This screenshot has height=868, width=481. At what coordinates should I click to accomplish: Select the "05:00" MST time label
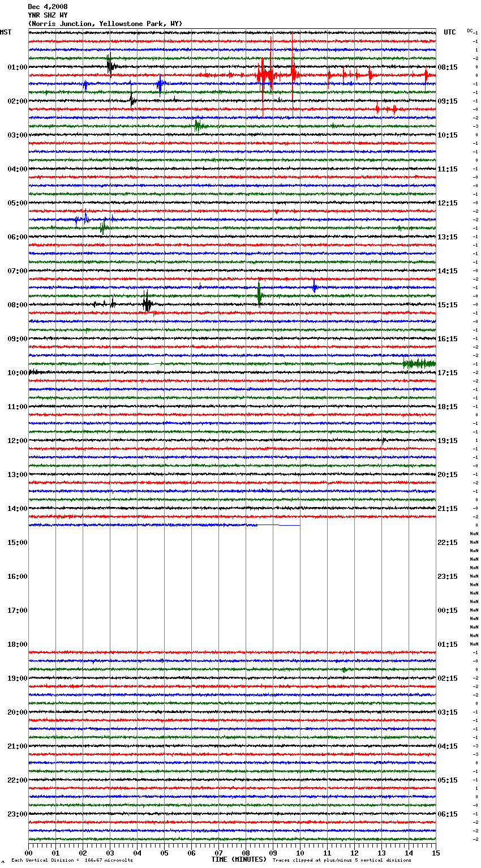(x=18, y=203)
